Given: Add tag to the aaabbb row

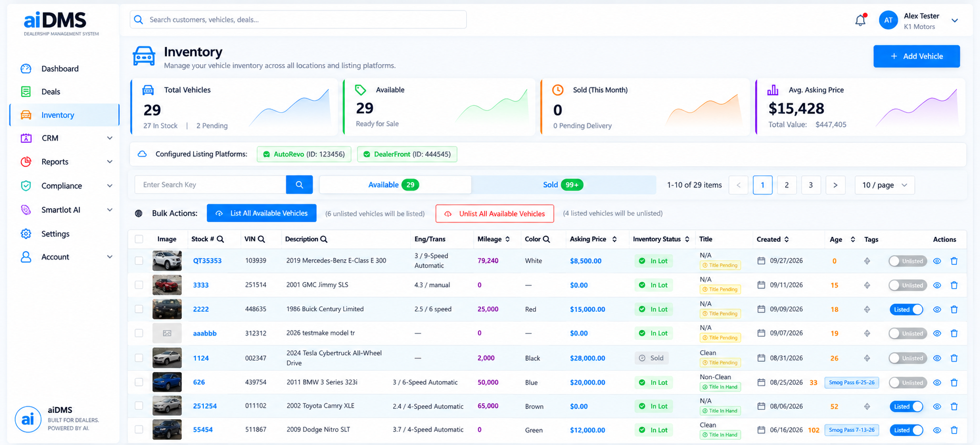Looking at the screenshot, I should click(867, 333).
